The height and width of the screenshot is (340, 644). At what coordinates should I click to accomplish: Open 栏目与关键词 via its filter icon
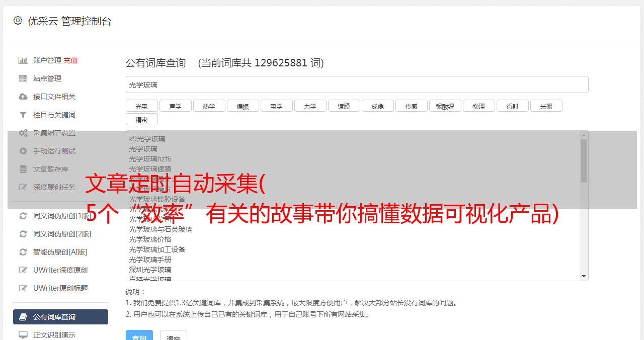[x=23, y=115]
